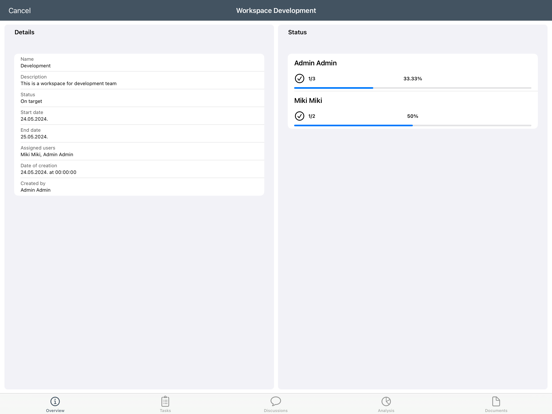The image size is (552, 414).
Task: Click the 1/3 task count
Action: coord(312,79)
